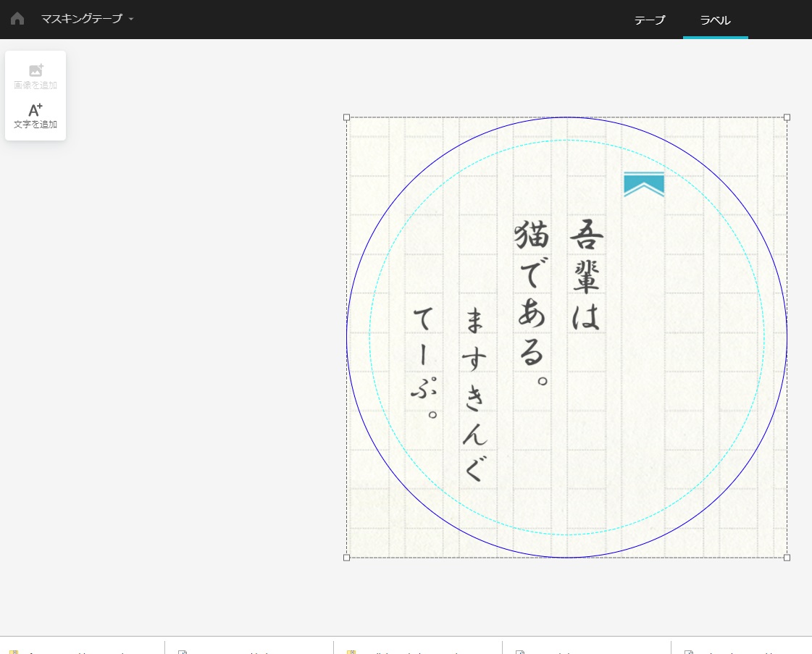
Task: Click the 画像を追加 label text
Action: coord(35,84)
